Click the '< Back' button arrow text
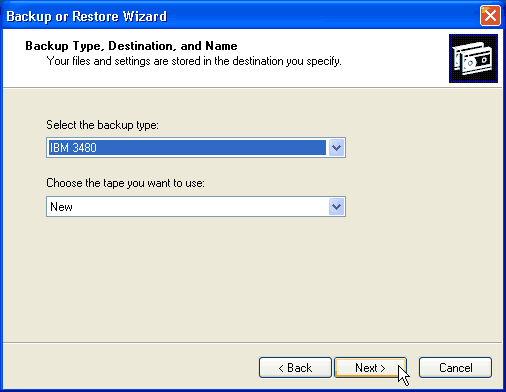This screenshot has width=506, height=392. point(295,368)
